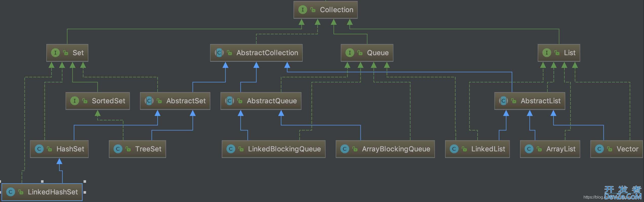
Task: Click the class icon on LinkedHashSet node
Action: pyautogui.click(x=10, y=192)
